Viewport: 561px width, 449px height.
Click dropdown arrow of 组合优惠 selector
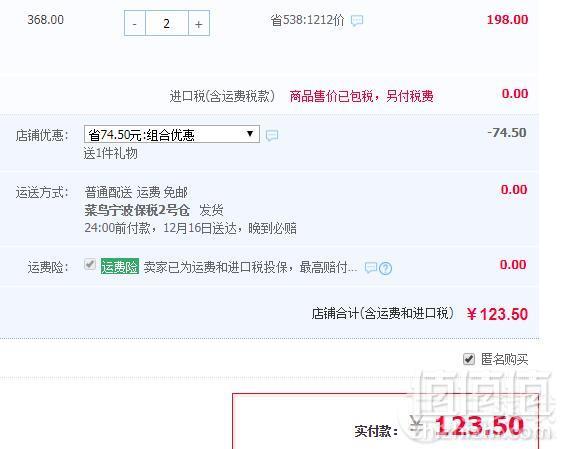click(250, 134)
